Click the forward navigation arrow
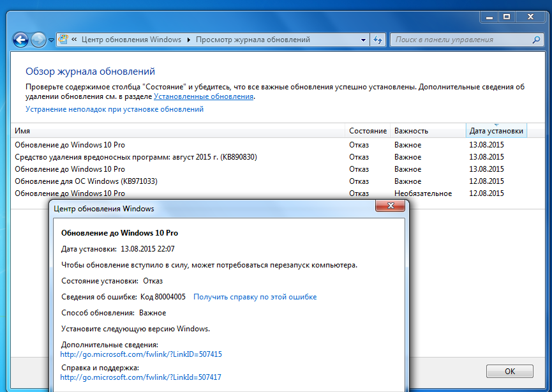 [x=38, y=40]
